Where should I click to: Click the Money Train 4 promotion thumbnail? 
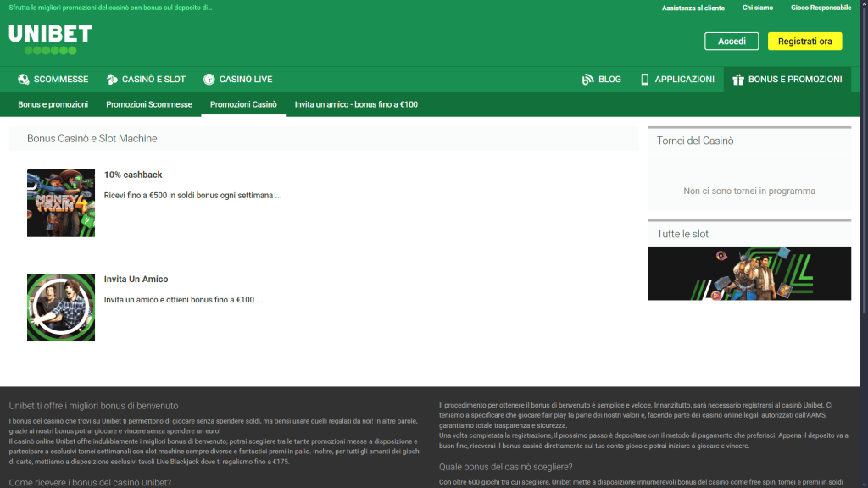click(60, 203)
